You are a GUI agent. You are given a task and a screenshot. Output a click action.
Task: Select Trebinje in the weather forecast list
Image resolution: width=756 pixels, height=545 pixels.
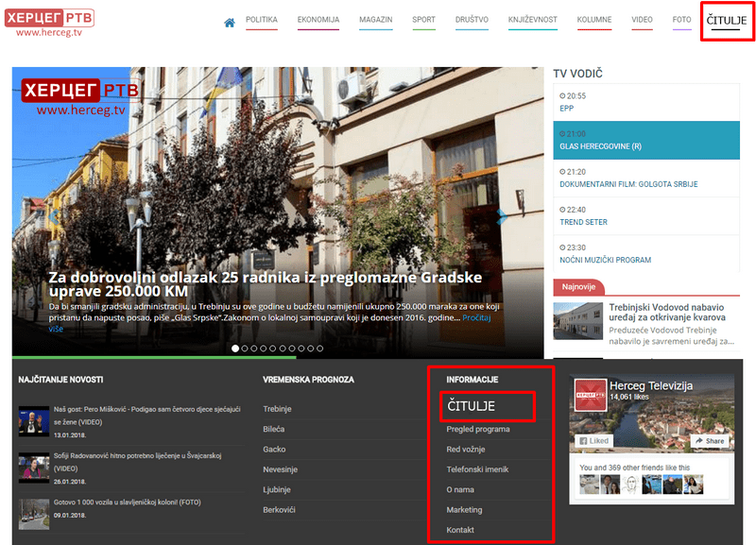pos(277,409)
